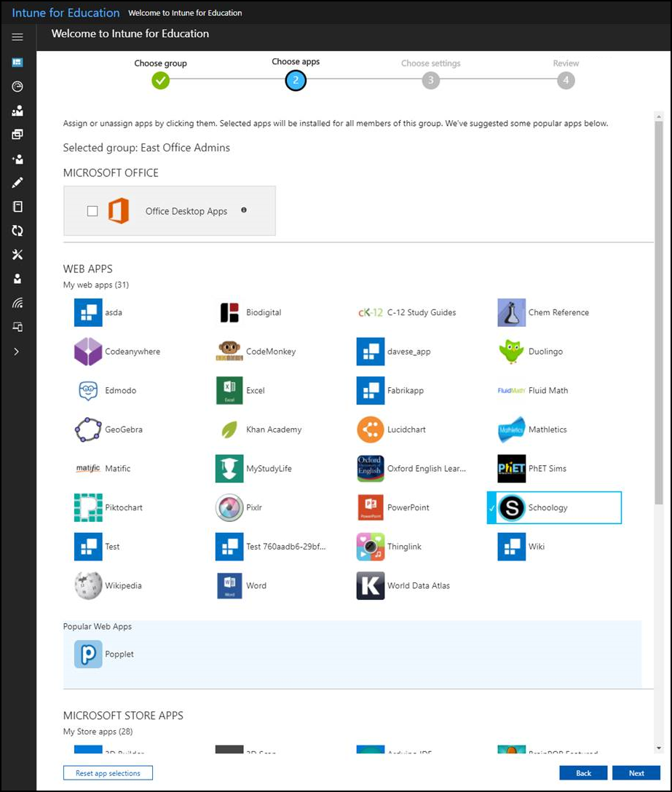Open the Apps windows icon in sidebar
This screenshot has height=792, width=672.
(x=17, y=135)
